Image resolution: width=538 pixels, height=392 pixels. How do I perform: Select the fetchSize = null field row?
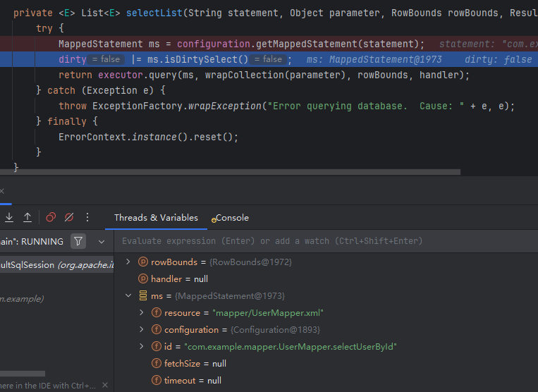pyautogui.click(x=326, y=364)
